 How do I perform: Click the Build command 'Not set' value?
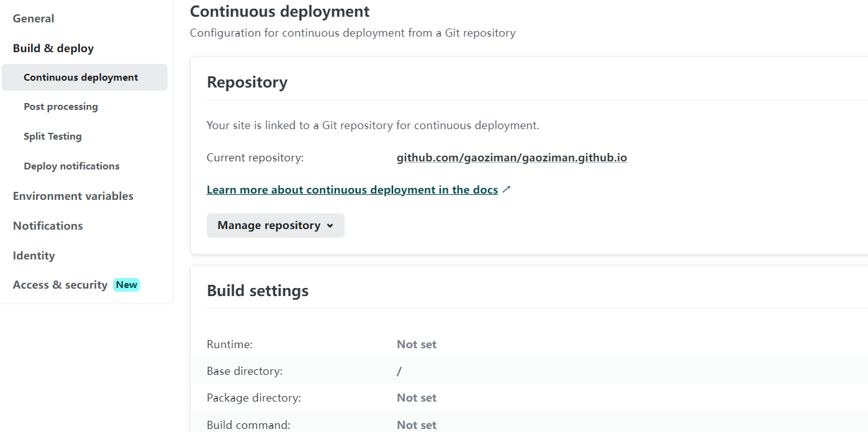pos(417,425)
